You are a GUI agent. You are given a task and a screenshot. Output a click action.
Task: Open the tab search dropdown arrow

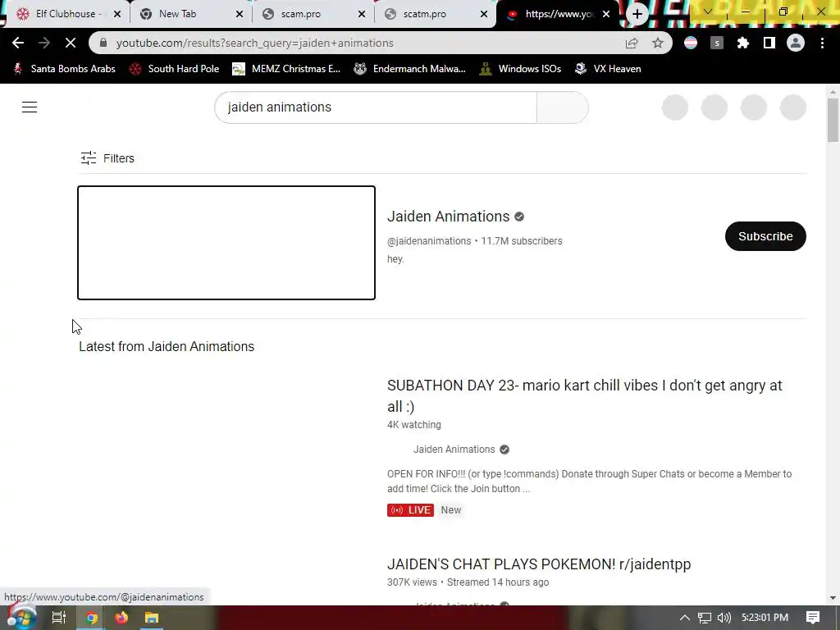[x=707, y=11]
